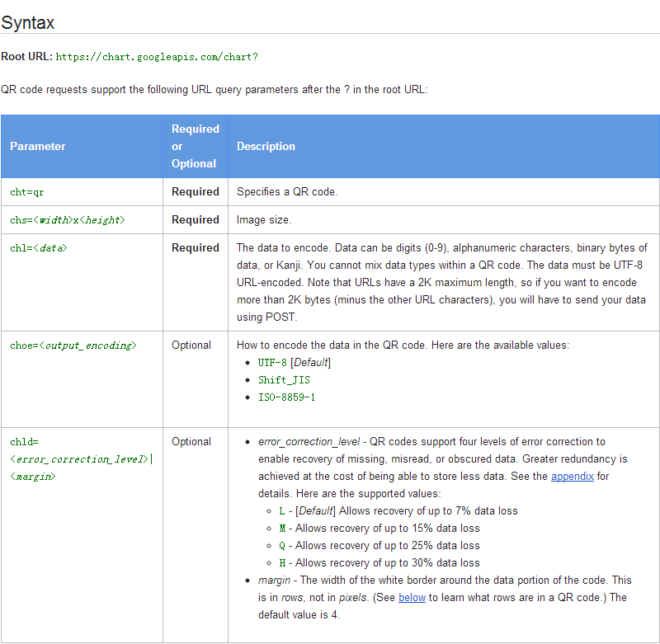660x644 pixels.
Task: Select the Description column header
Action: (266, 146)
